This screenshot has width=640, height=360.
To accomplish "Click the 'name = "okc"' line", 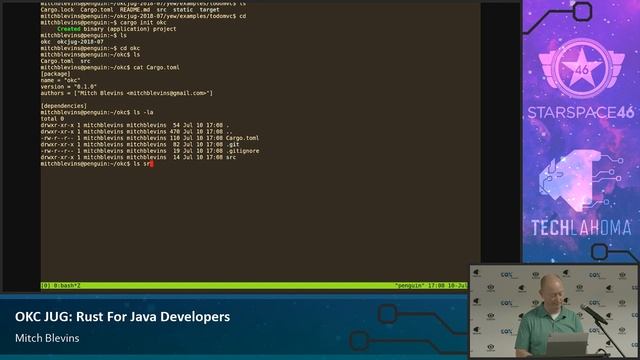I will point(60,80).
